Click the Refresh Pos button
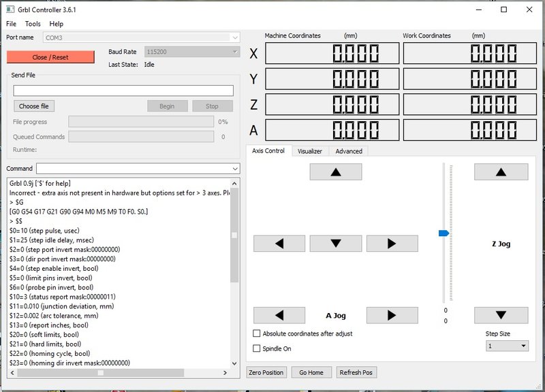The width and height of the screenshot is (545, 392). coord(356,372)
